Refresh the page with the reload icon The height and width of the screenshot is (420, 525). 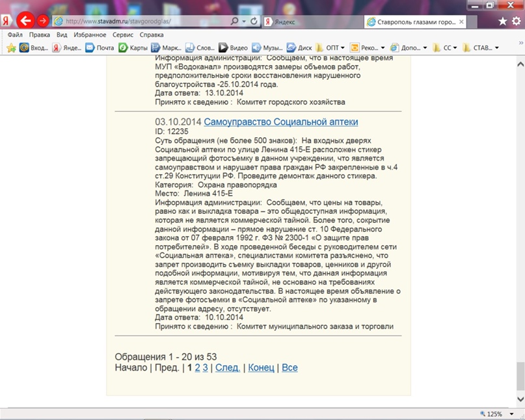[x=254, y=21]
